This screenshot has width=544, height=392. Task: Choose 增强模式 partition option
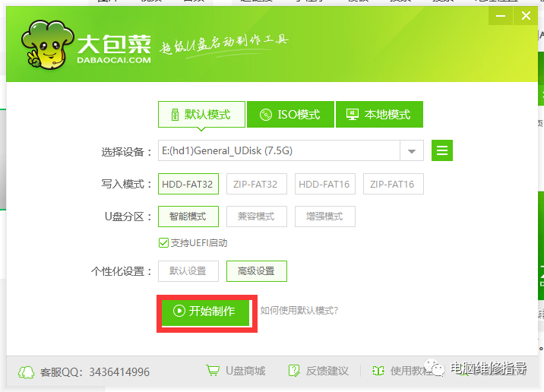325,217
